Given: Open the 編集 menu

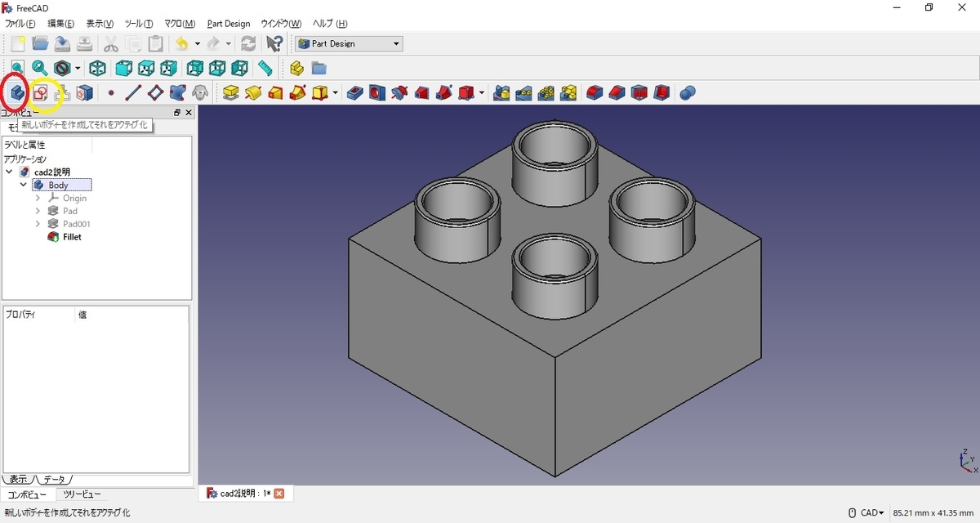Looking at the screenshot, I should tap(60, 24).
